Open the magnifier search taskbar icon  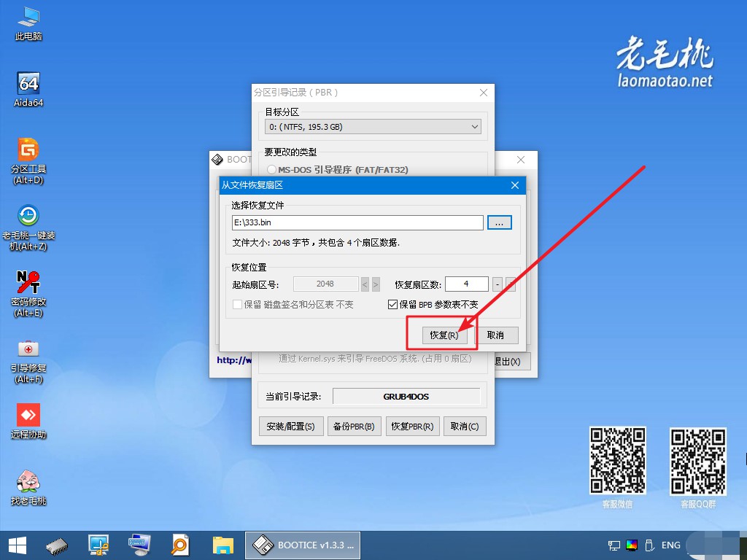pos(180,545)
